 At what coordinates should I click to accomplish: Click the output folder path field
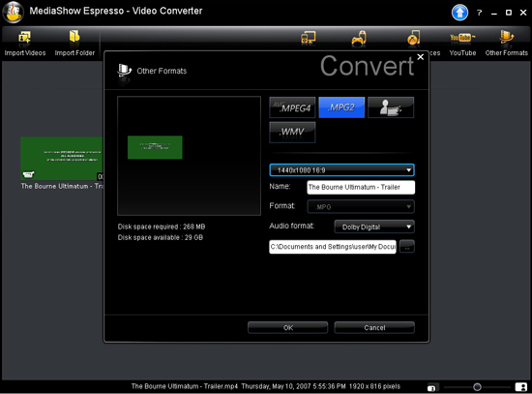pyautogui.click(x=333, y=247)
